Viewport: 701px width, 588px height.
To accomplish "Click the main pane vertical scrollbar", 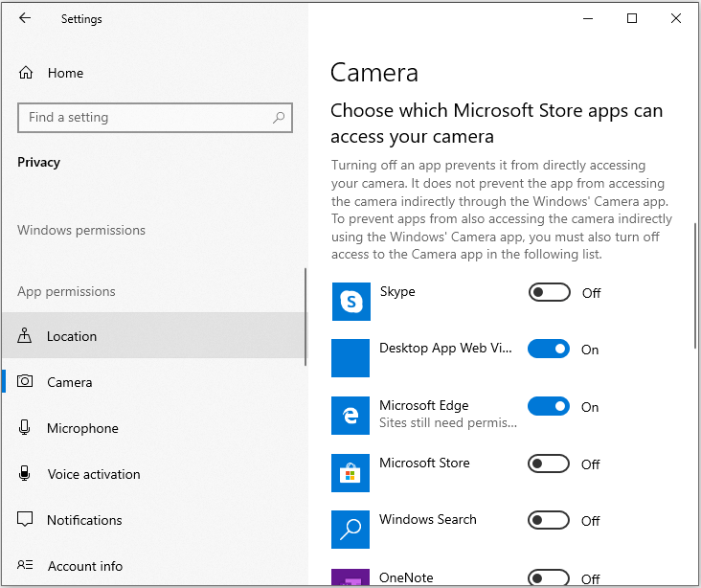I will [x=695, y=285].
